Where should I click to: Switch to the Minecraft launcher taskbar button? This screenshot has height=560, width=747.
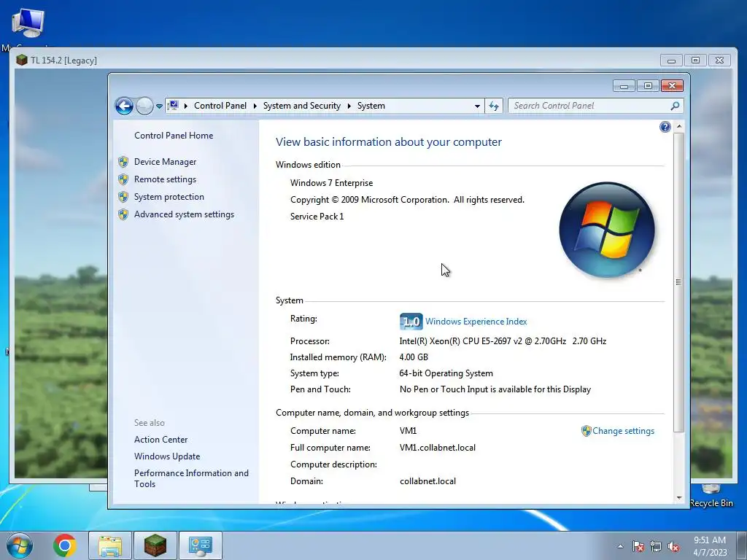[155, 545]
